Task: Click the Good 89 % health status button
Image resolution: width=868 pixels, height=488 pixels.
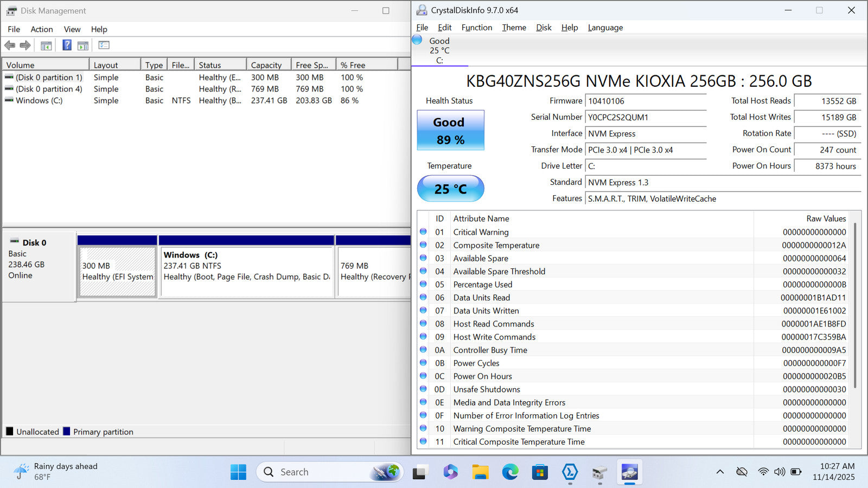Action: [450, 131]
